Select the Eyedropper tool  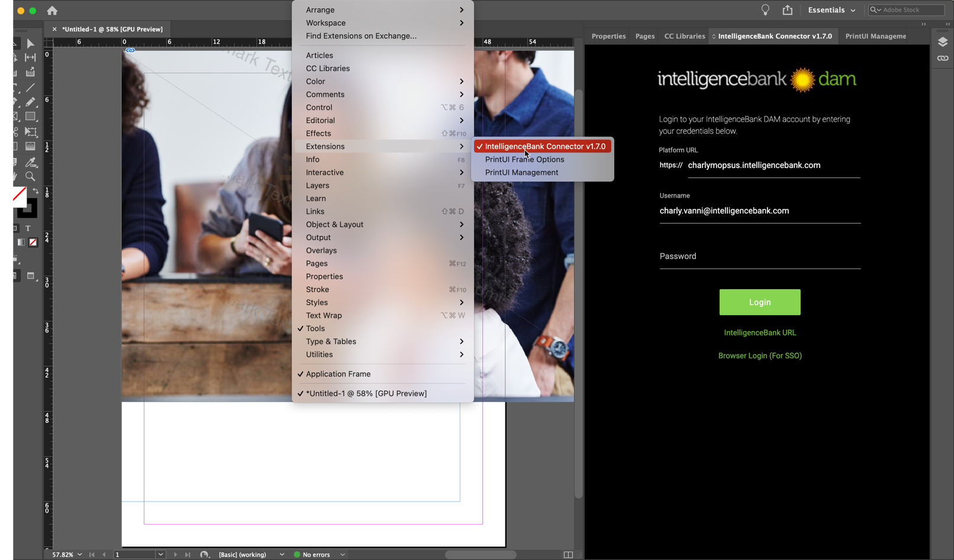coord(30,161)
